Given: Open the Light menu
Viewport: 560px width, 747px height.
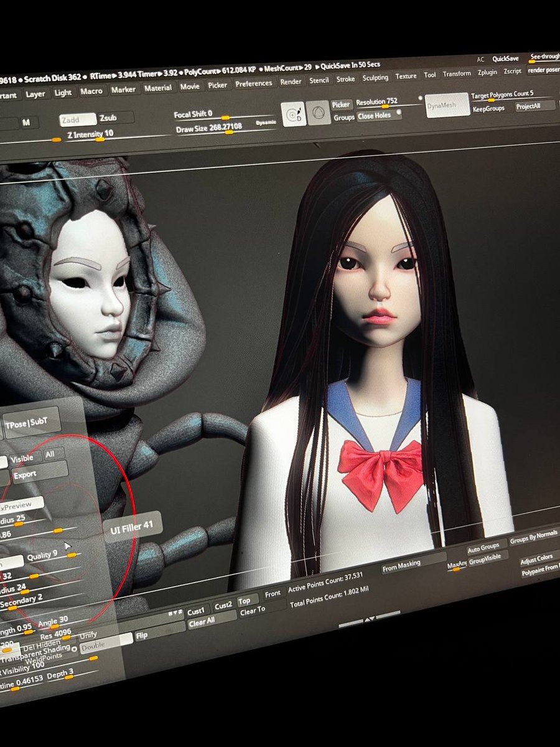Looking at the screenshot, I should [63, 93].
